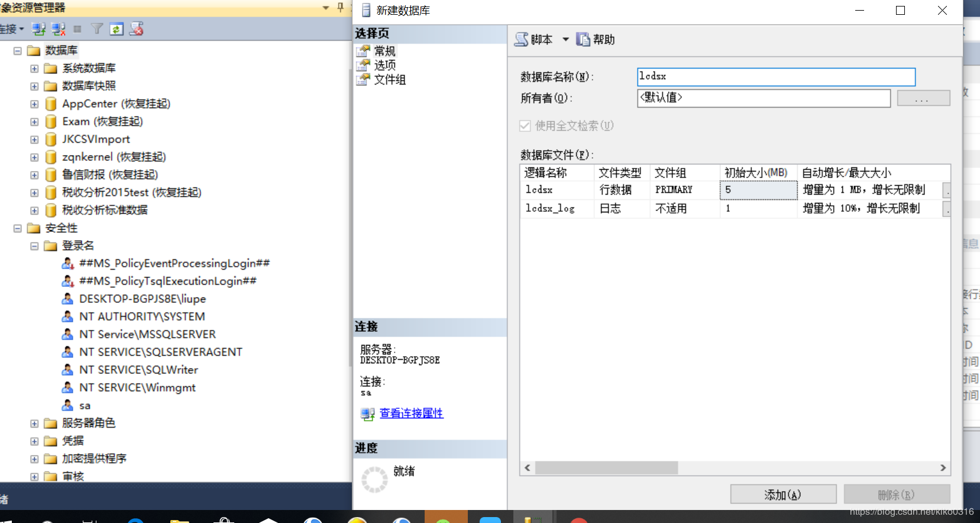The width and height of the screenshot is (980, 523).
Task: Collapse the 安全性 tree node
Action: click(18, 228)
